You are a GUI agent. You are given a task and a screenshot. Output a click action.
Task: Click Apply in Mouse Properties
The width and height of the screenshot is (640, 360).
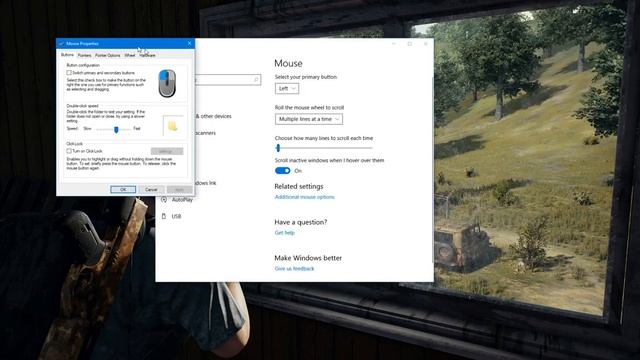(180, 189)
